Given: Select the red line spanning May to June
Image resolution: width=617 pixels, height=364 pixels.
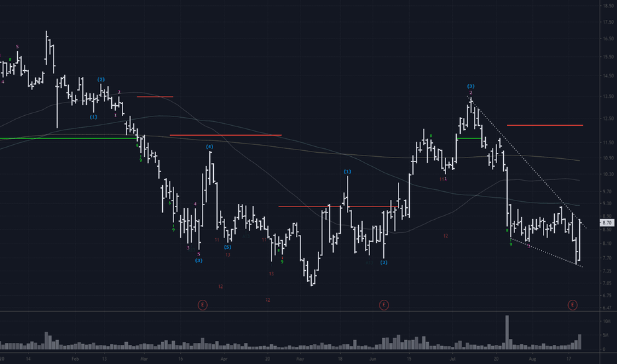Looking at the screenshot, I should coord(338,206).
